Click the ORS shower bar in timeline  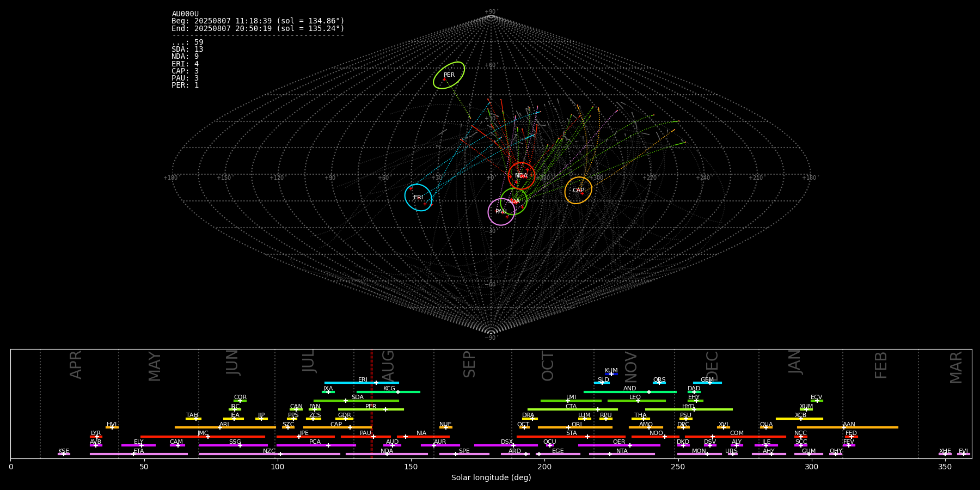pyautogui.click(x=659, y=383)
